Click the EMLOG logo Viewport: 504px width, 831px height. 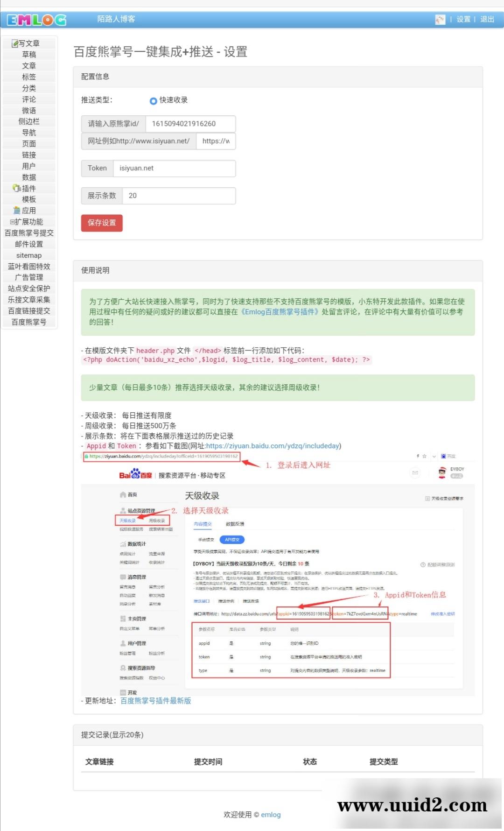coord(36,20)
